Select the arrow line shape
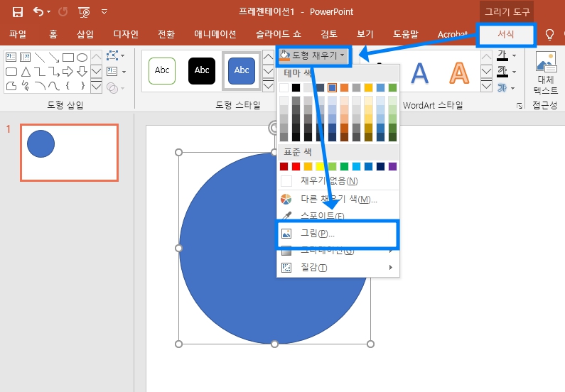This screenshot has width=565, height=392. 54,57
